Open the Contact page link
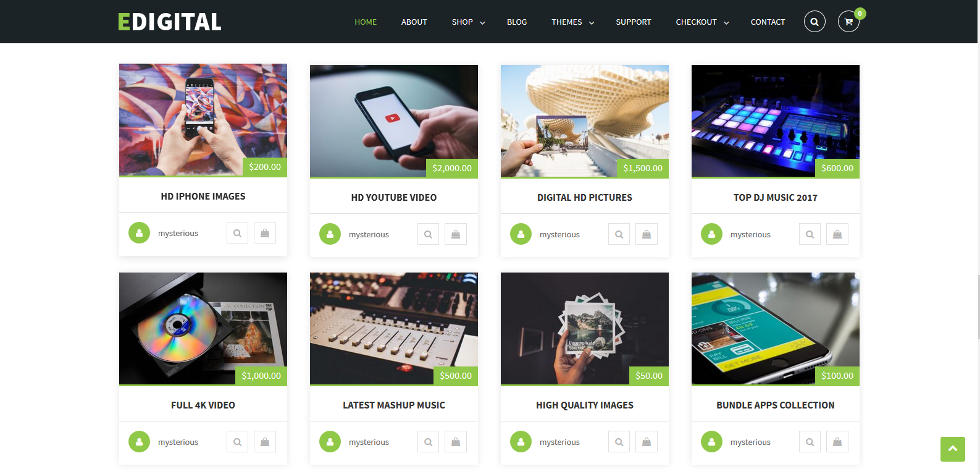Screen dimensions: 980x474 coord(768,22)
